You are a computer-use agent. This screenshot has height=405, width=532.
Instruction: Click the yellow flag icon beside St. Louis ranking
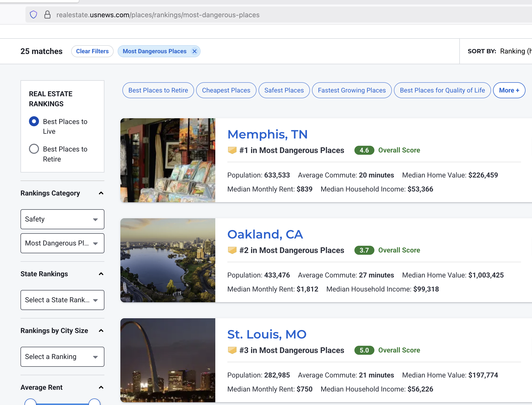(x=232, y=350)
